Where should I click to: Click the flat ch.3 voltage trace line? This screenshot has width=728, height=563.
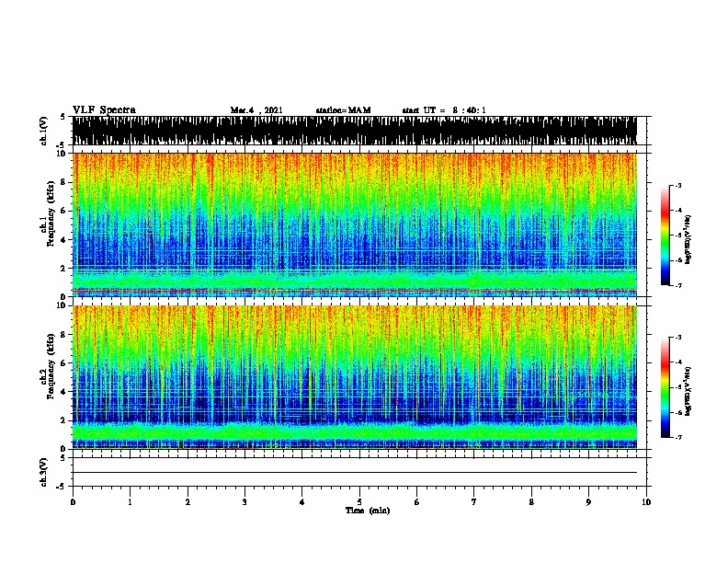tap(355, 473)
